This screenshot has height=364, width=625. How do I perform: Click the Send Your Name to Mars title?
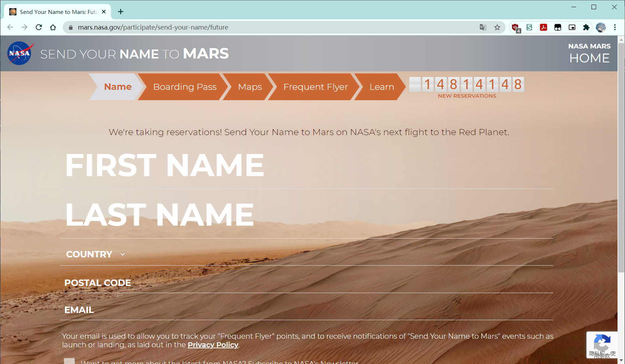click(134, 54)
